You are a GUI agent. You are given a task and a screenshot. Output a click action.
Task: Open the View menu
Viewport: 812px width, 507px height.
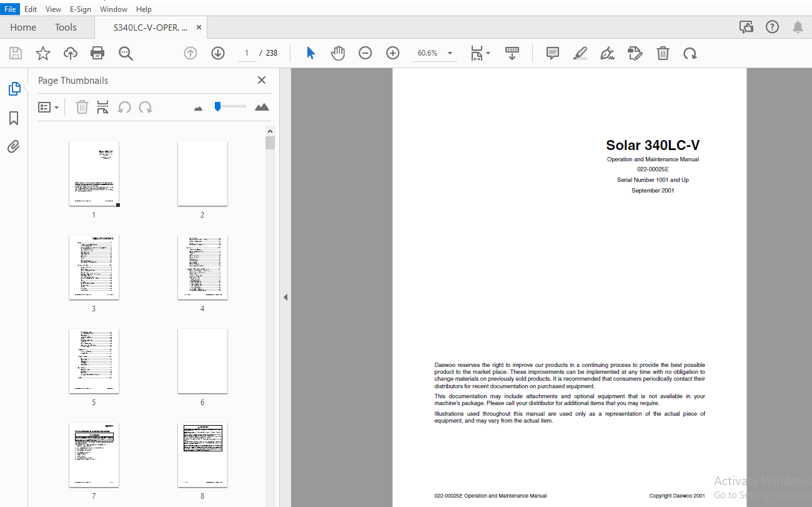pos(53,9)
